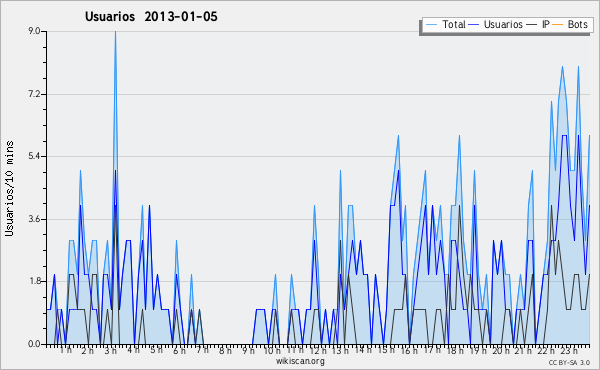Click the 'Usuarios/10 mins' axis label
This screenshot has height=370, width=600.
pyautogui.click(x=9, y=189)
